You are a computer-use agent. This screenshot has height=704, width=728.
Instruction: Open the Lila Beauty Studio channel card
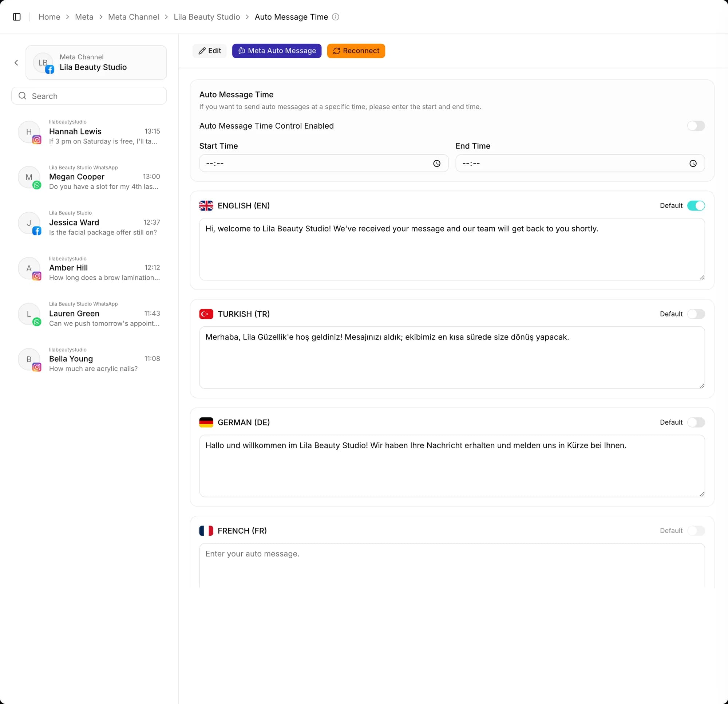point(96,63)
